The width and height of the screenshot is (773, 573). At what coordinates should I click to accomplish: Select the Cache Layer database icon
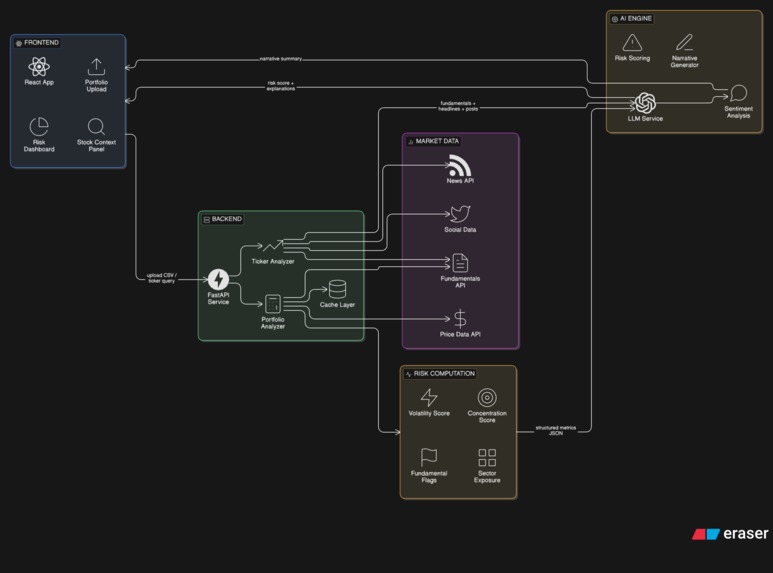tap(337, 289)
